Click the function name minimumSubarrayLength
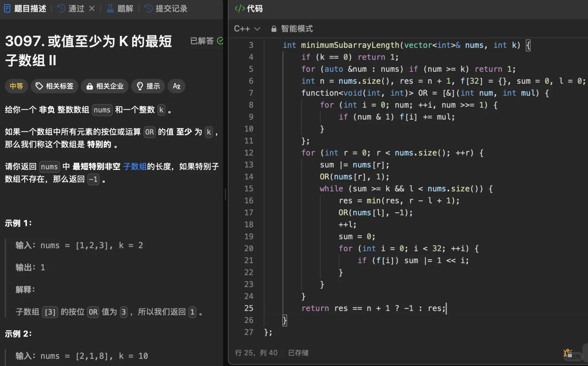The width and height of the screenshot is (588, 366). 350,45
